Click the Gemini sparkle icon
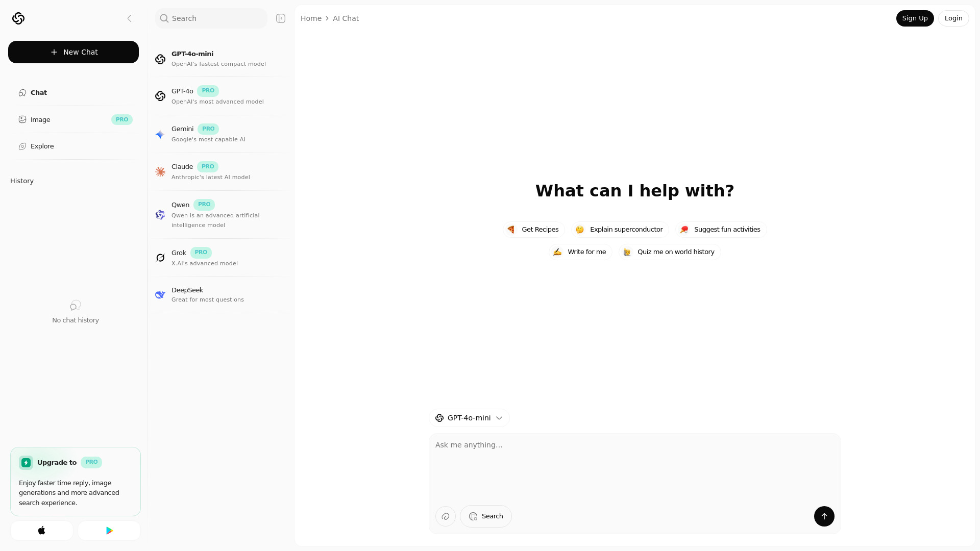This screenshot has height=551, width=980. pos(160,135)
